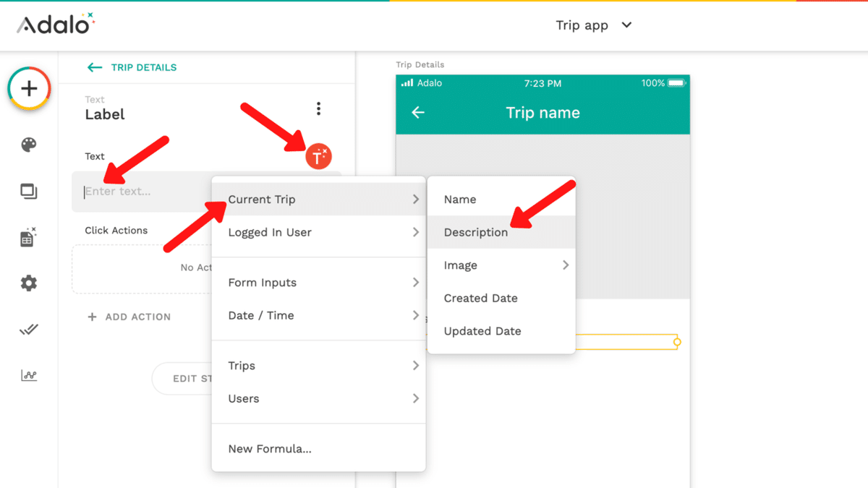
Task: Click the TRIP DETAILS back link
Action: coord(143,67)
